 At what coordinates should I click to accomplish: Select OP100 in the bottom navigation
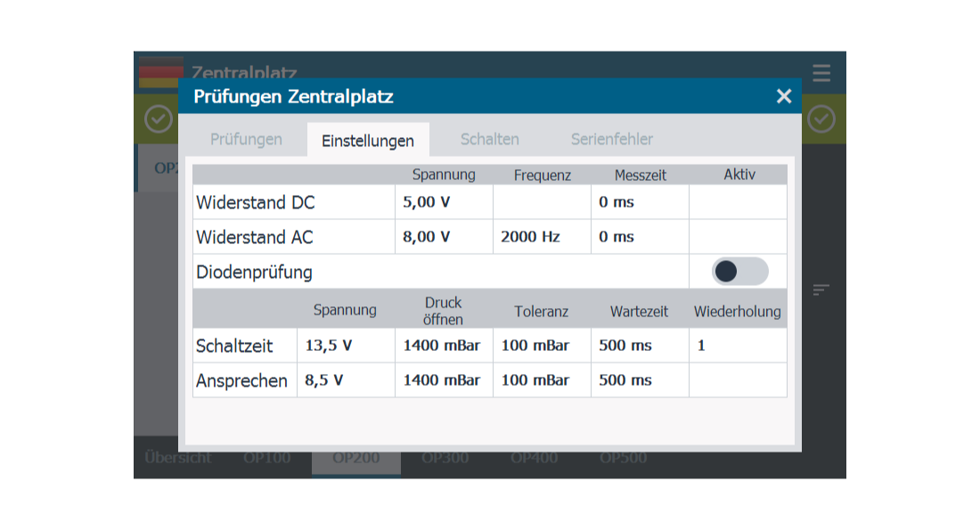tap(266, 457)
